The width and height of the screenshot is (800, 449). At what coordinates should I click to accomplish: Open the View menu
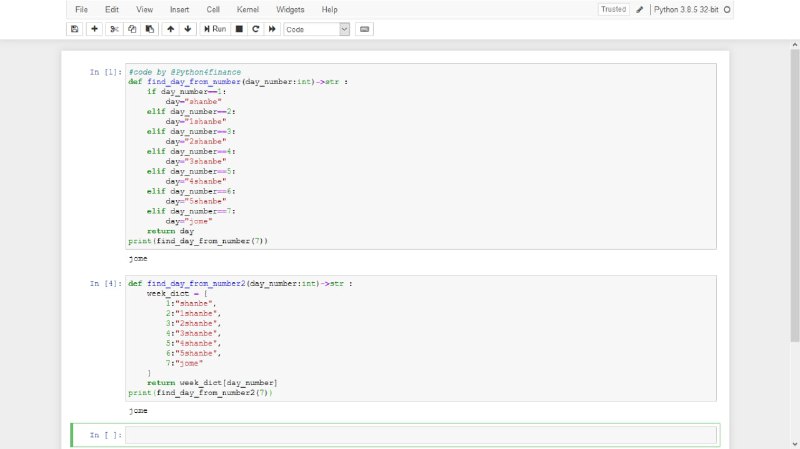[x=144, y=10]
